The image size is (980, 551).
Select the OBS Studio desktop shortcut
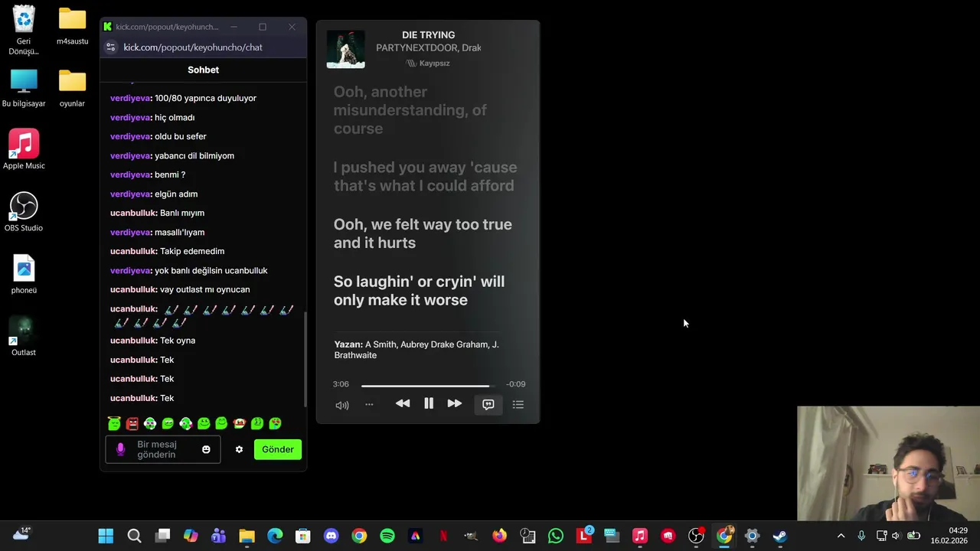coord(24,212)
